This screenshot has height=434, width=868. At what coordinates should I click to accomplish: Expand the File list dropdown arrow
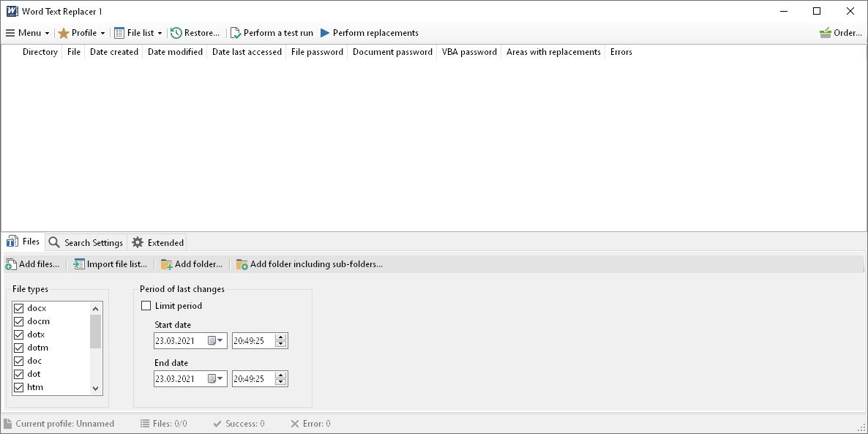pos(160,33)
